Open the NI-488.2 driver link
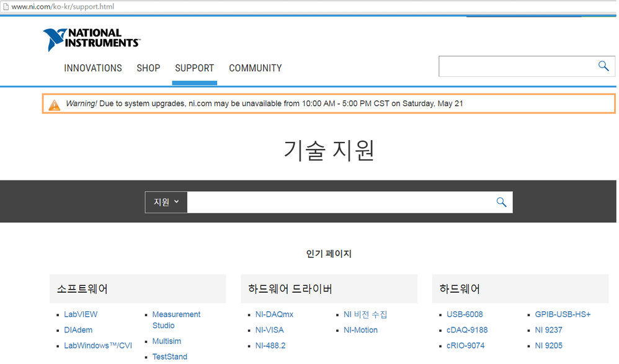619x364 pixels. click(270, 345)
